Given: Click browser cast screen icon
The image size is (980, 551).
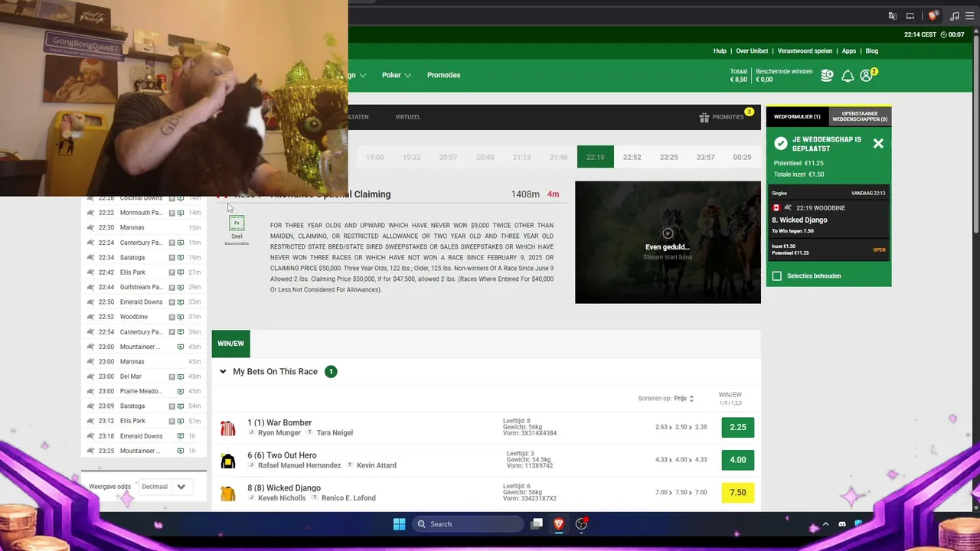Looking at the screenshot, I should point(910,15).
